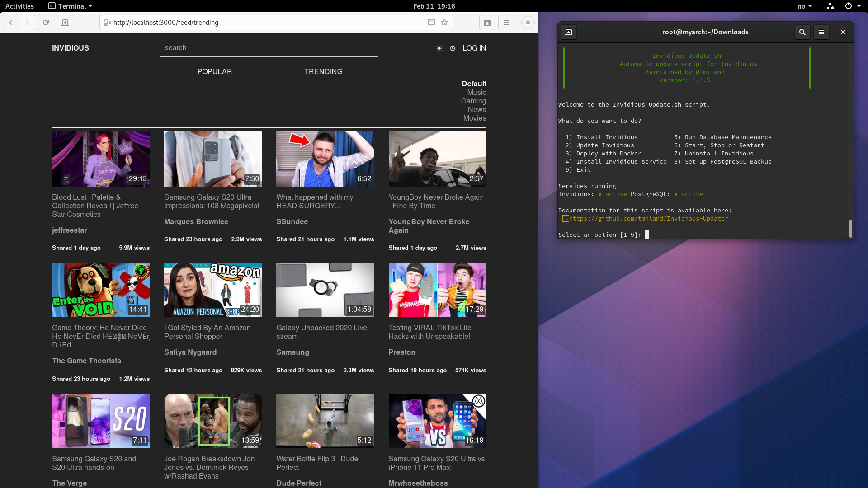Bookmark this page with the star icon
Viewport: 868px width, 488px height.
point(444,23)
